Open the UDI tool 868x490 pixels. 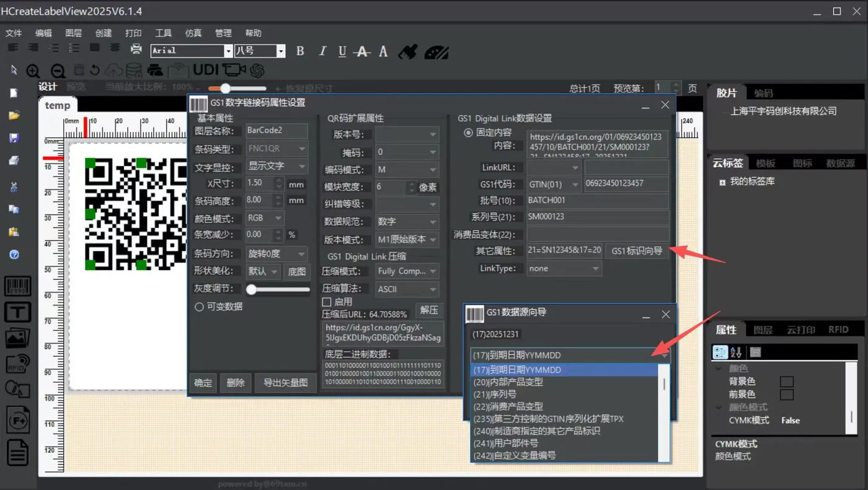pyautogui.click(x=205, y=69)
